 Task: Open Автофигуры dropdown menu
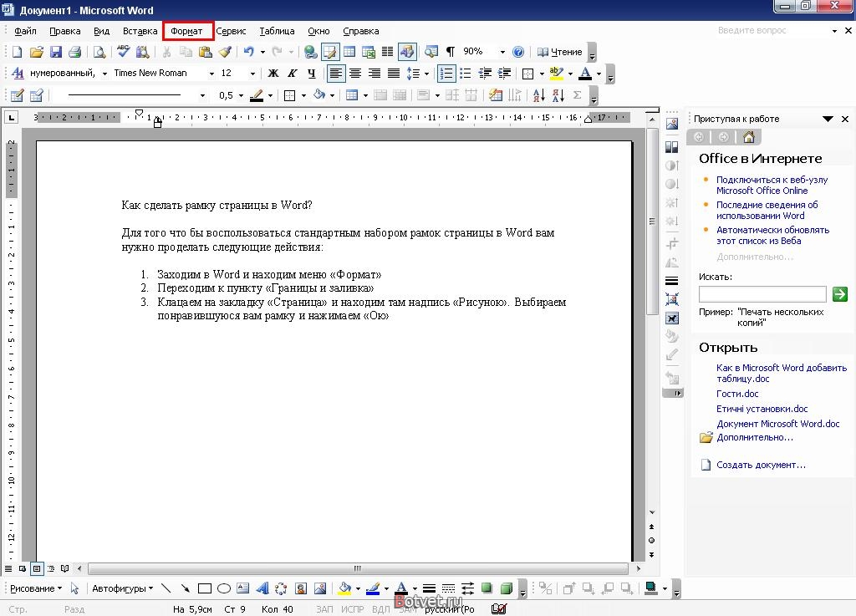pos(122,588)
